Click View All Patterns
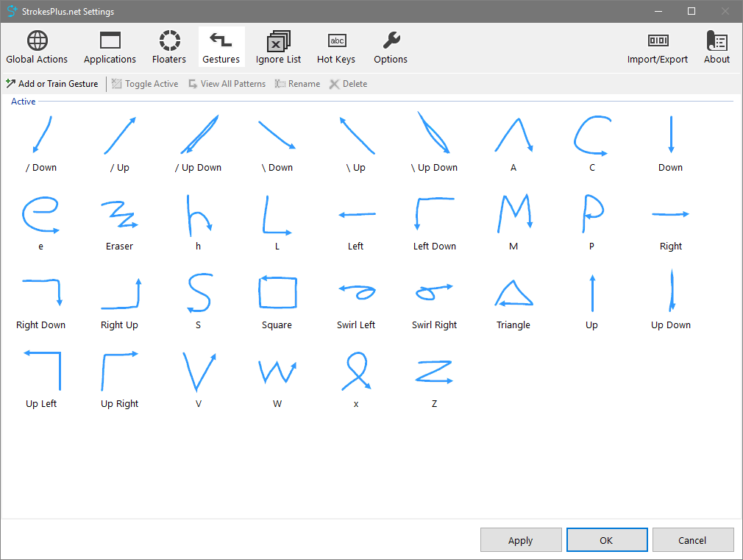Image resolution: width=743 pixels, height=560 pixels. click(227, 84)
